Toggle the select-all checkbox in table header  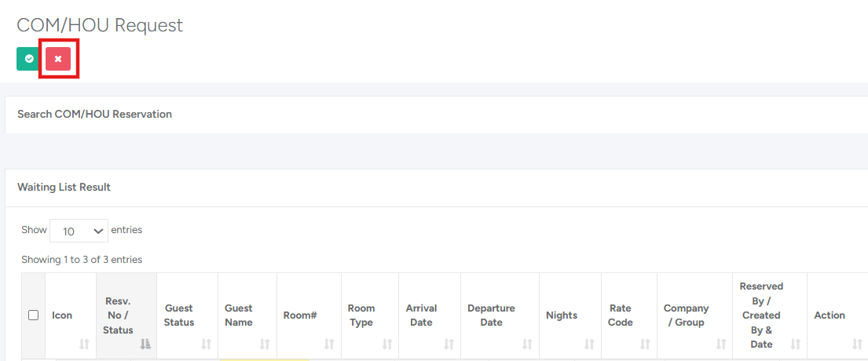[x=33, y=315]
